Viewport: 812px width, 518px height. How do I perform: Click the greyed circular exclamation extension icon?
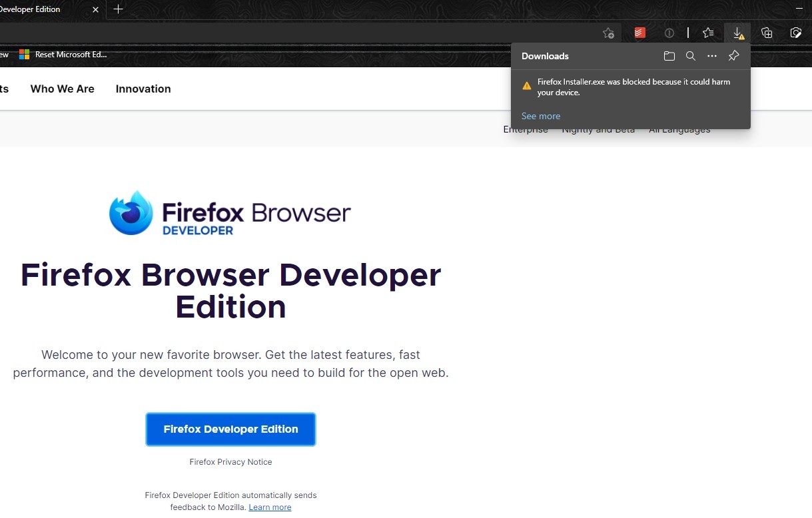tap(669, 33)
